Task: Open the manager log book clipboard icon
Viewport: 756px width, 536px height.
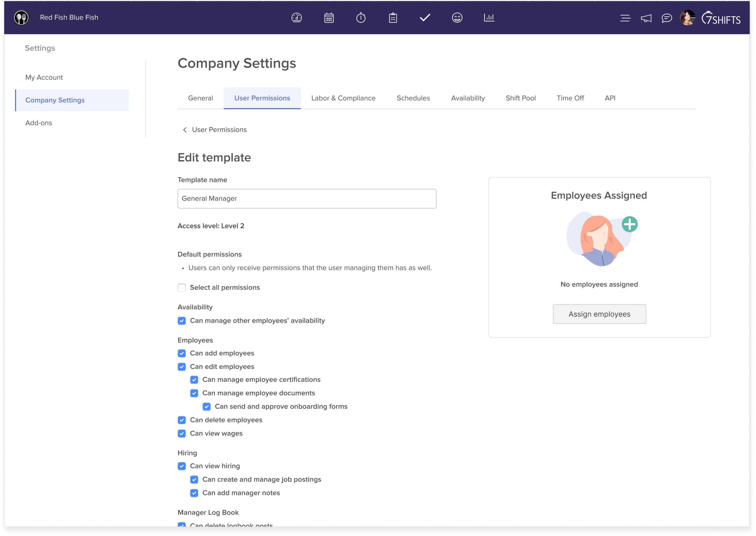Action: point(393,18)
